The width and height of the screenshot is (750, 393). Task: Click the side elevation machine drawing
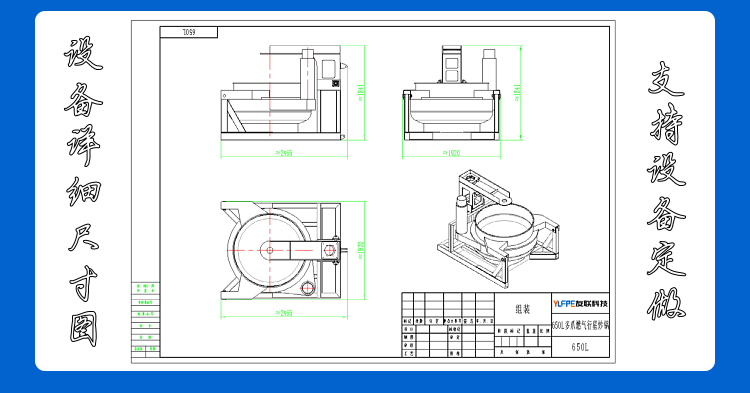(x=283, y=93)
